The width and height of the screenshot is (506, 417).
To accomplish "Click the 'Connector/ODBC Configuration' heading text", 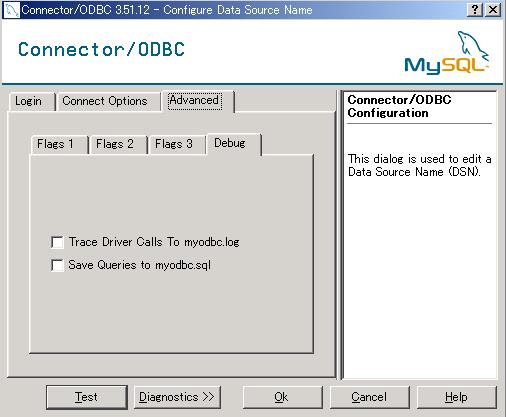I will point(399,106).
